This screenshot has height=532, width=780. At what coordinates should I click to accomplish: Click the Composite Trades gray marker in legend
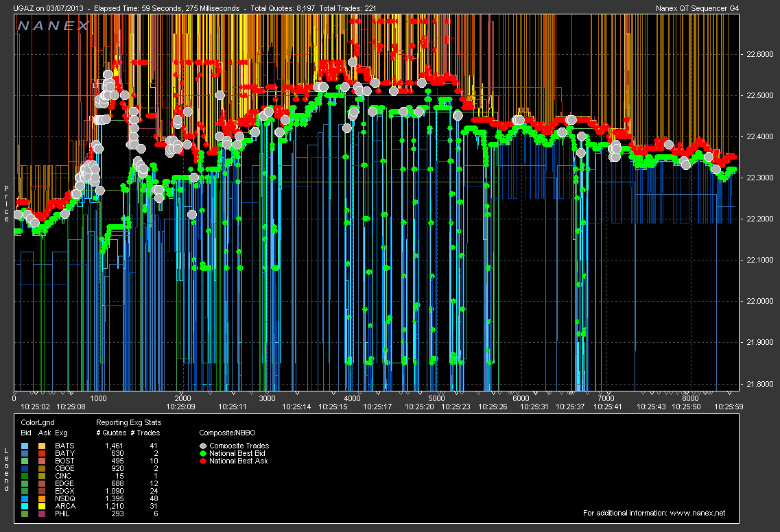click(203, 446)
